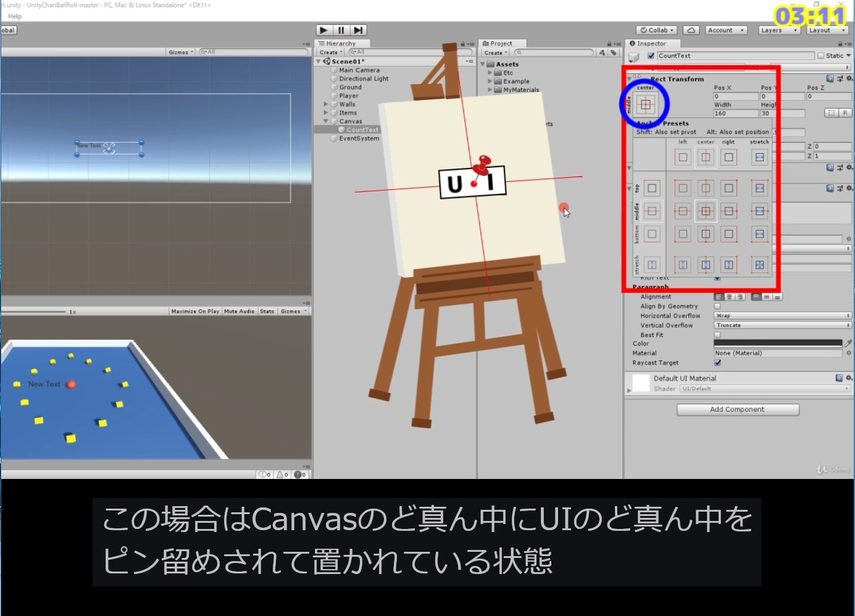Adjust the Game view scale slider
Viewport: 855px width, 616px height.
tap(33, 312)
